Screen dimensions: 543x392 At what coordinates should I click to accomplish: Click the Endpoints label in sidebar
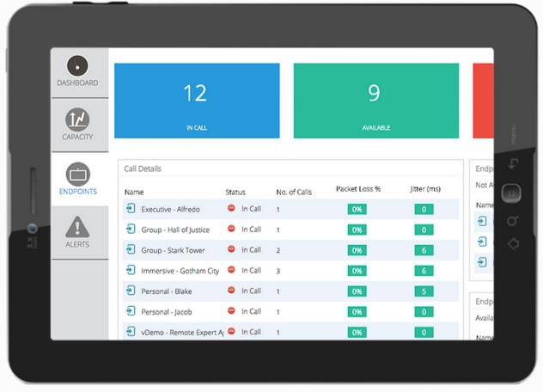pyautogui.click(x=78, y=192)
